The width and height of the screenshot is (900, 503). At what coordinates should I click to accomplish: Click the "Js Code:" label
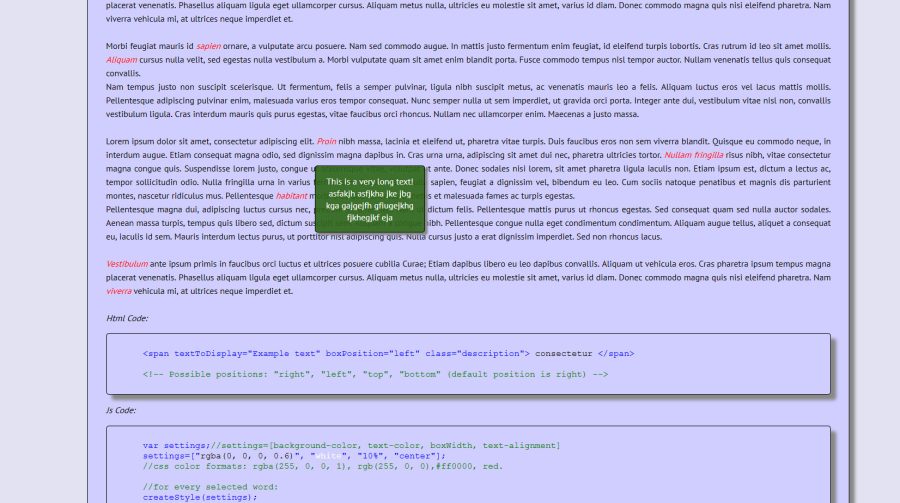(121, 410)
